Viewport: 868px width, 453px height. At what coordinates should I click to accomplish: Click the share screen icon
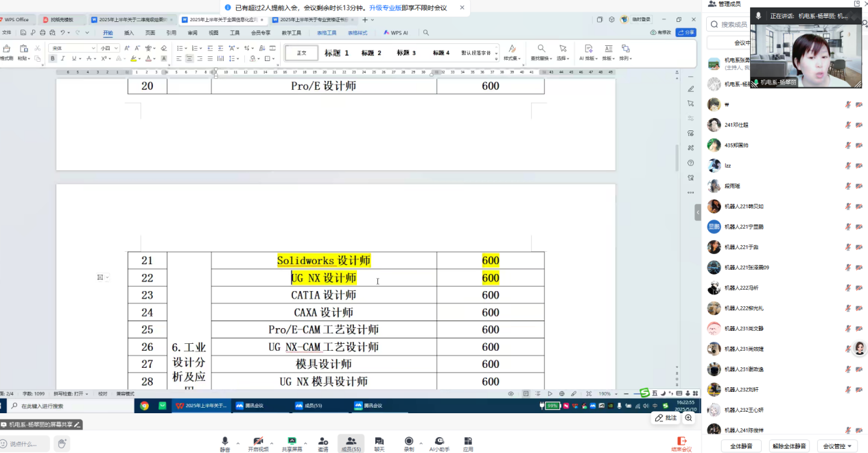[292, 441]
